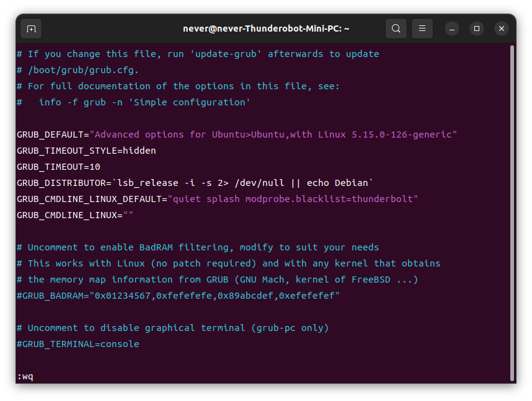Minimize the terminal window
The width and height of the screenshot is (532, 401).
click(451, 29)
